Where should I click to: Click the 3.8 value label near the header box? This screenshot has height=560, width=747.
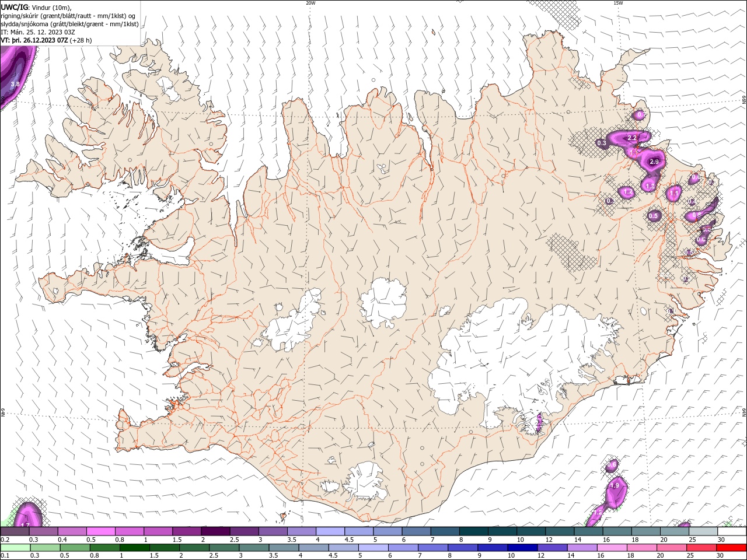(15, 84)
